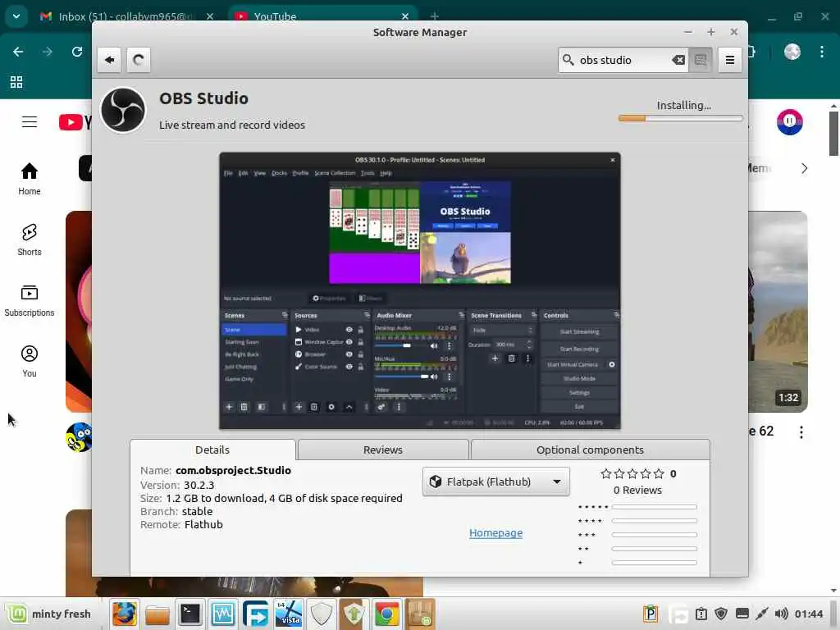Open the Software Manager hamburger menu
The height and width of the screenshot is (630, 840).
click(729, 60)
